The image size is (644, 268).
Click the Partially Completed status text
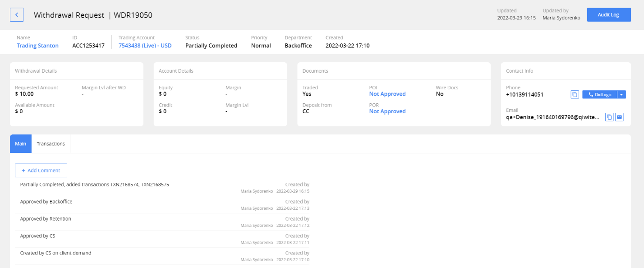tap(211, 46)
